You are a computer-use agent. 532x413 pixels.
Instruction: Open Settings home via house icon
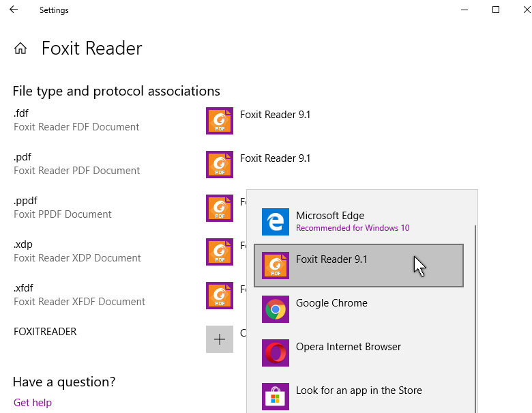coord(20,48)
